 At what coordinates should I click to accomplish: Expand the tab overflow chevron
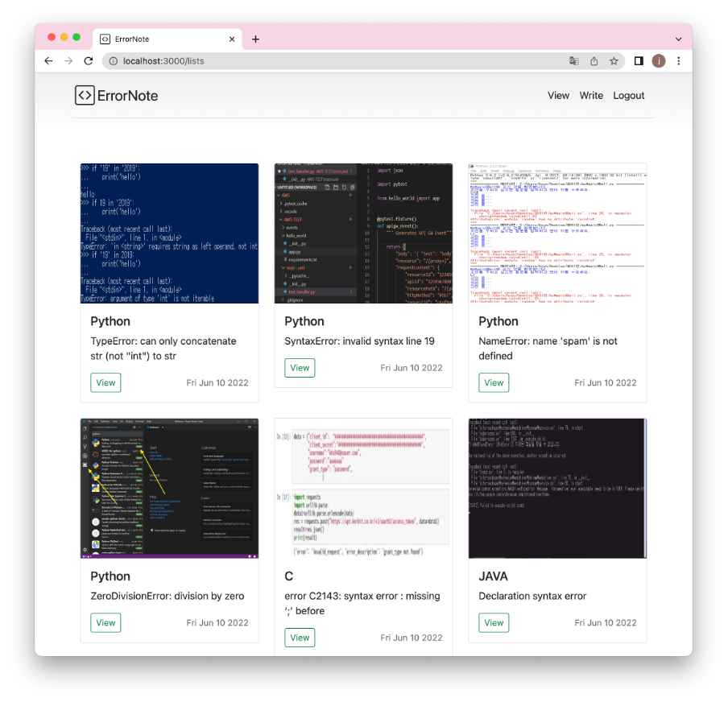pyautogui.click(x=676, y=38)
